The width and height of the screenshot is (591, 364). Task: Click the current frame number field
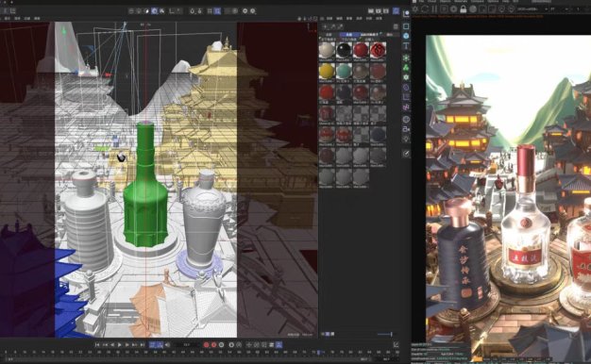click(x=187, y=345)
